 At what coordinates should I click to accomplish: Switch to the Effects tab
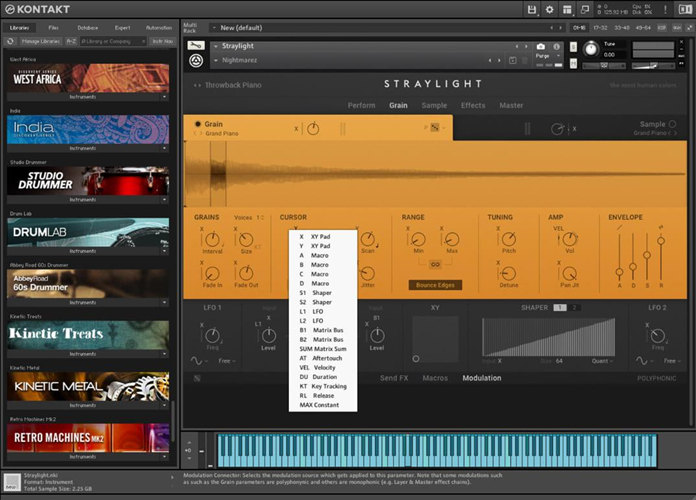[472, 105]
